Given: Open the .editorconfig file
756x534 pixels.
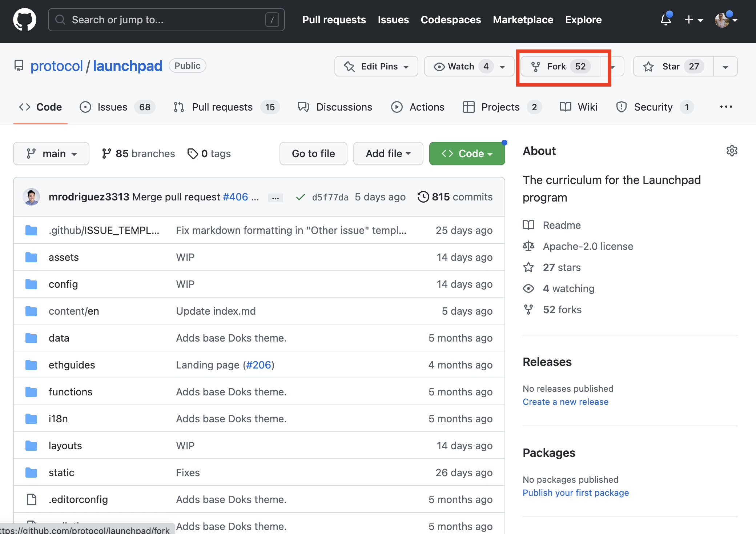Looking at the screenshot, I should click(x=78, y=499).
